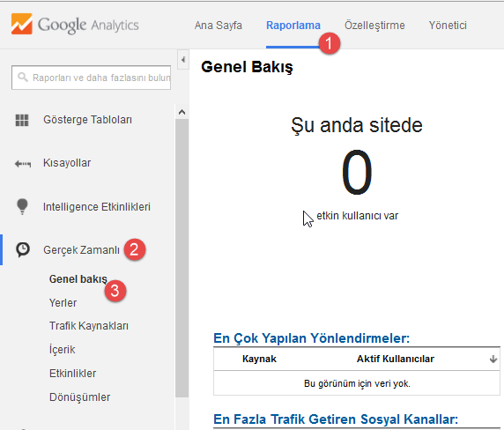The width and height of the screenshot is (504, 430).
Task: Click the 'Şu anda sitede' label
Action: click(x=357, y=125)
